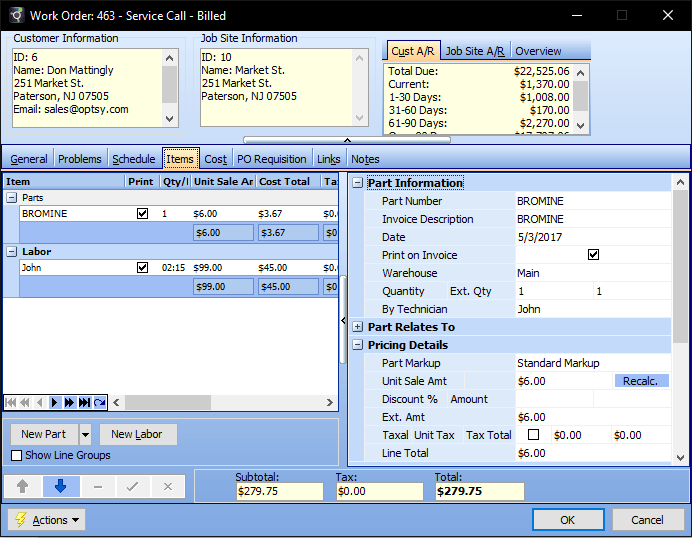The width and height of the screenshot is (692, 538).
Task: Open the Schedule tab
Action: tap(134, 159)
